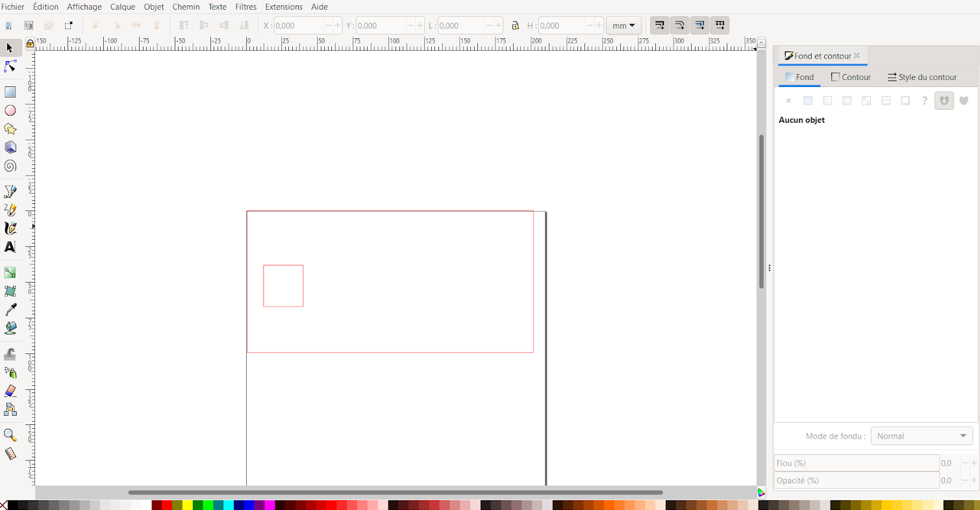Expand the Mode de fondu dropdown
The height and width of the screenshot is (510, 980).
922,436
